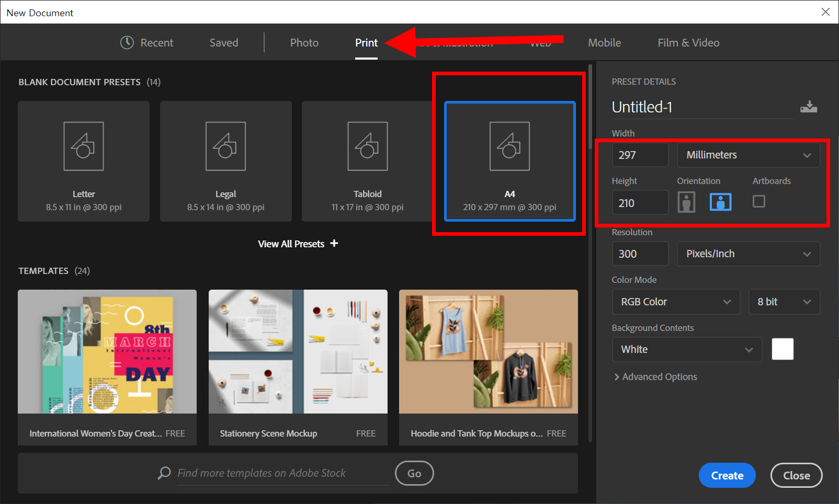The width and height of the screenshot is (839, 504).
Task: Click the '210 x 297 mm @ 300 ppi' text
Action: pos(509,207)
